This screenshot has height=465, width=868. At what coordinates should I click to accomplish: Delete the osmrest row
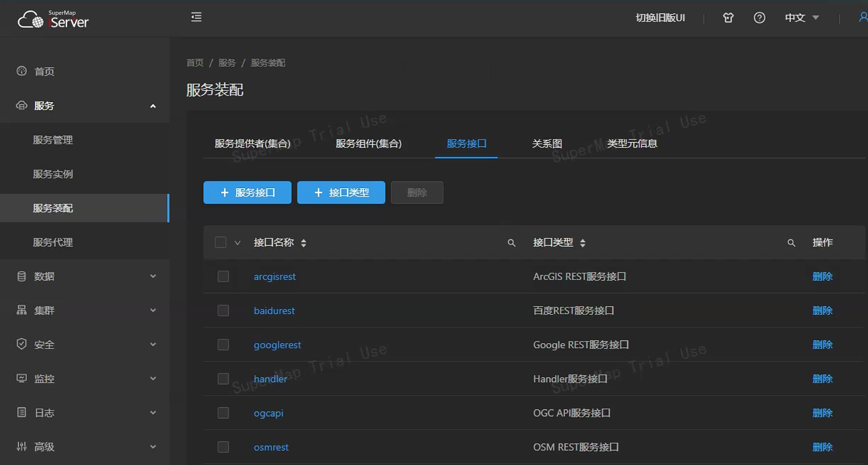(x=823, y=447)
